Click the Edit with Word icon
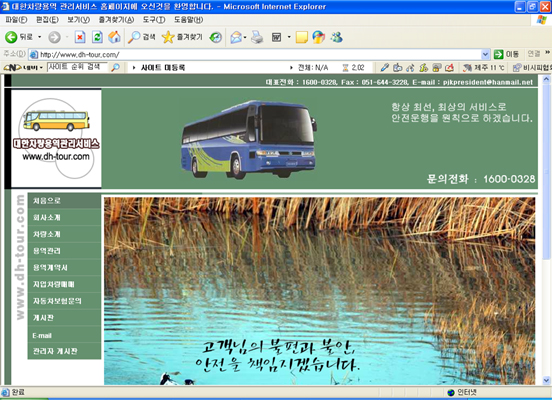Image resolution: width=552 pixels, height=400 pixels. click(277, 37)
